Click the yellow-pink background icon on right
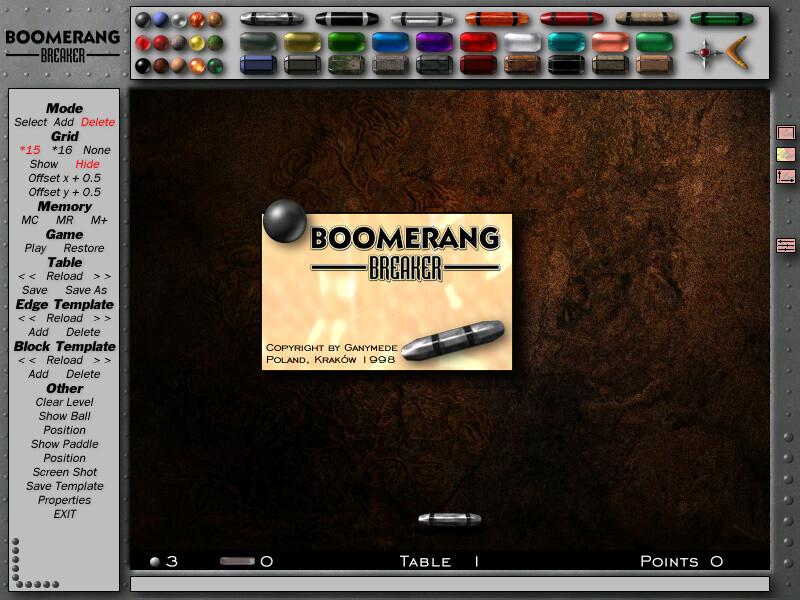This screenshot has height=600, width=800. pyautogui.click(x=786, y=154)
